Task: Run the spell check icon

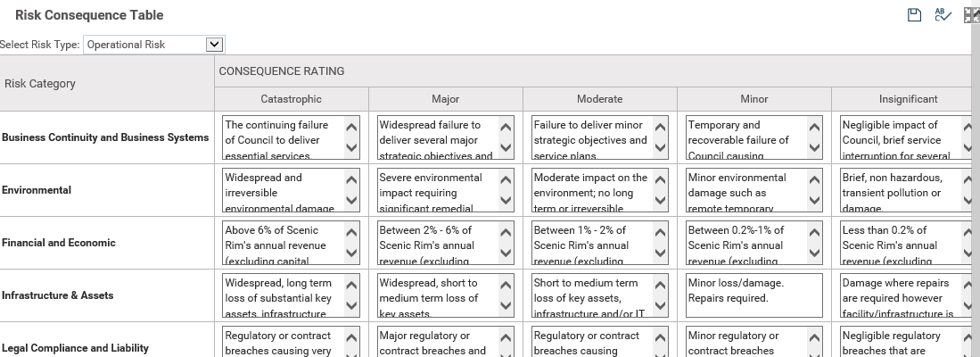Action: click(943, 15)
